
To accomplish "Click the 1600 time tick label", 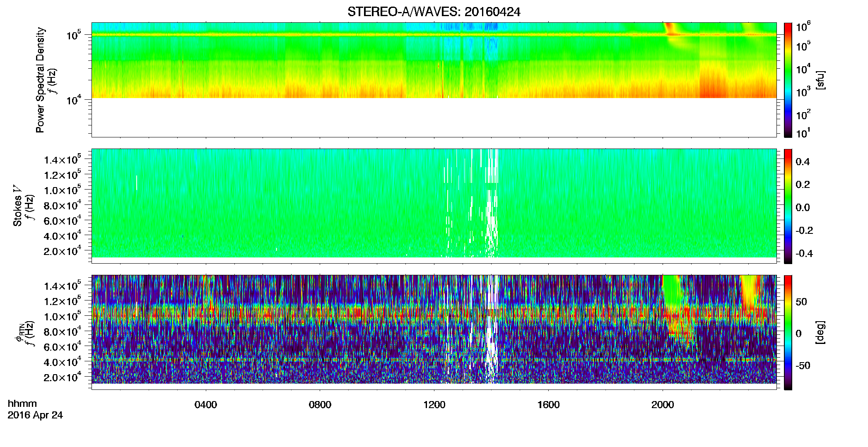I will tap(548, 404).
